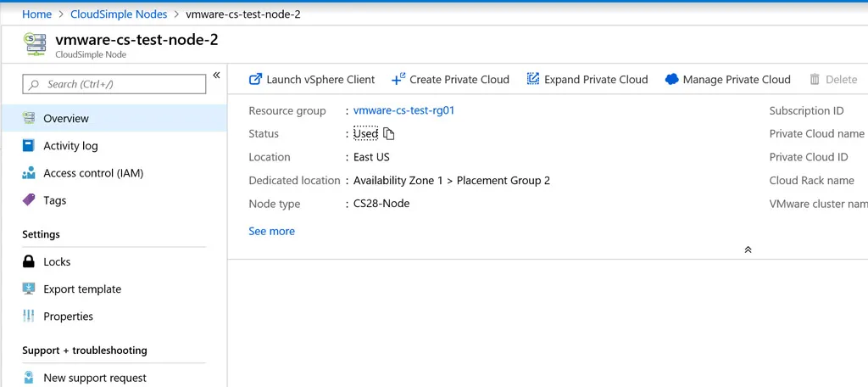Select the Used status value
Viewport: 868px width, 387px height.
pyautogui.click(x=365, y=133)
